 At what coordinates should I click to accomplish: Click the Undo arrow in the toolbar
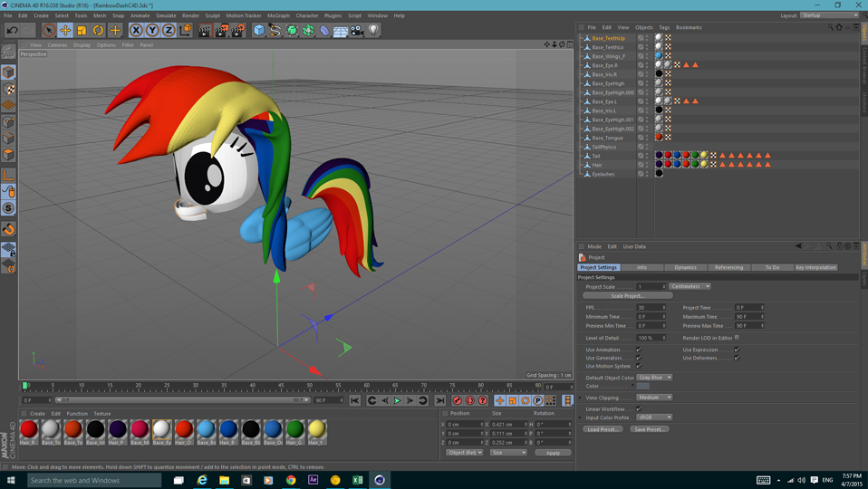click(x=12, y=31)
